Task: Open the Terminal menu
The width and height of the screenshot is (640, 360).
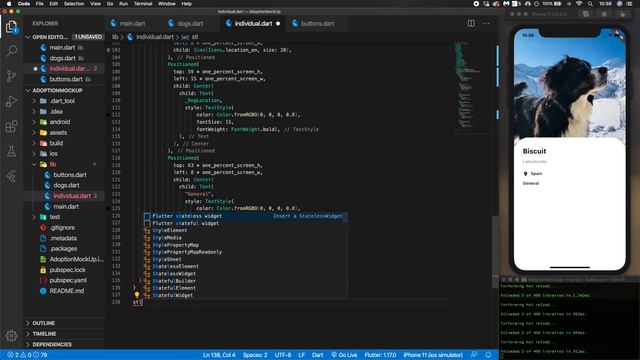Action: (x=143, y=4)
